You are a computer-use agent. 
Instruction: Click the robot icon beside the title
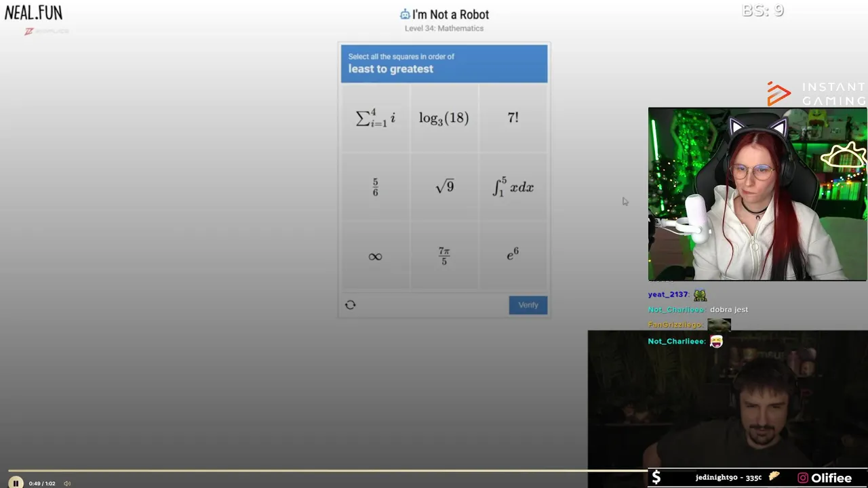405,14
